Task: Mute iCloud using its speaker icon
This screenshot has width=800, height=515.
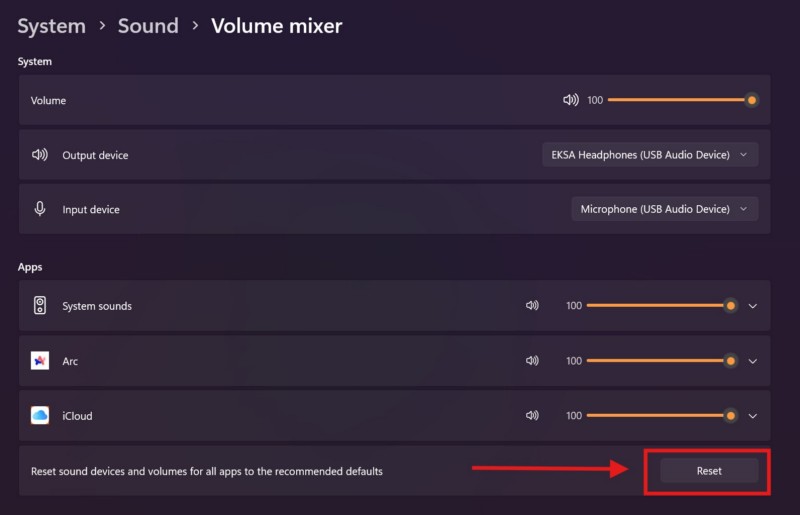Action: 532,415
